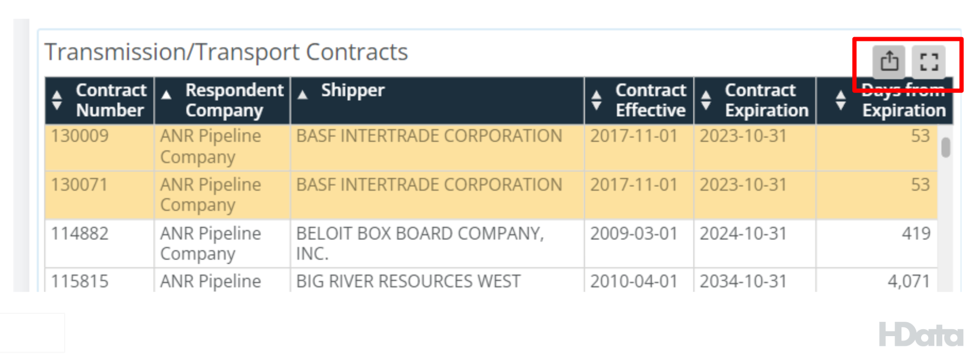This screenshot has width=980, height=360.
Task: Select contract 130071 row
Action: [491, 195]
